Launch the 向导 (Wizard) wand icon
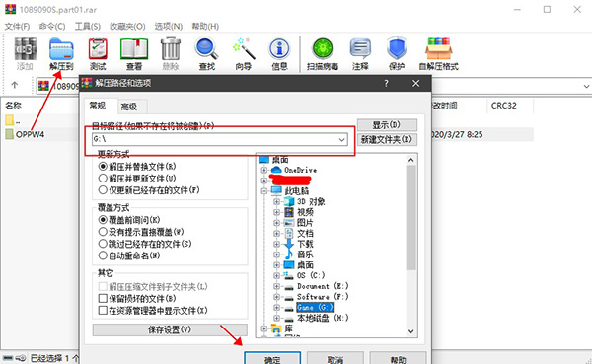592x364 pixels. (243, 54)
